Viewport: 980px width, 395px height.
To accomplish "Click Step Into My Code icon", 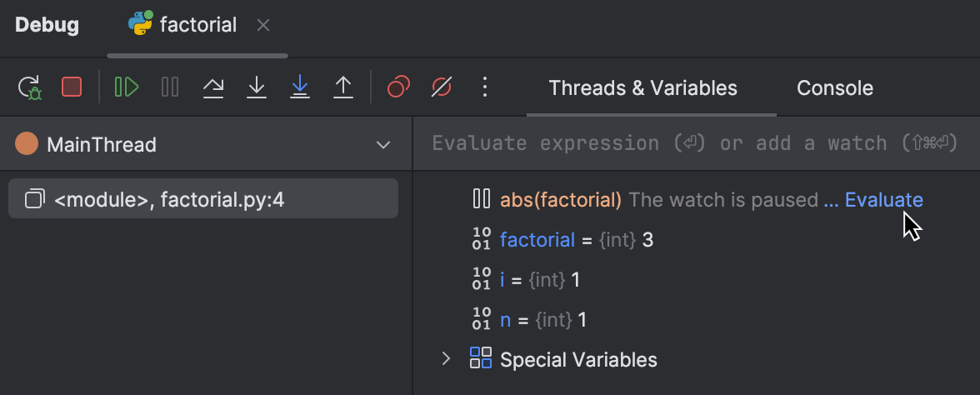I will (300, 87).
